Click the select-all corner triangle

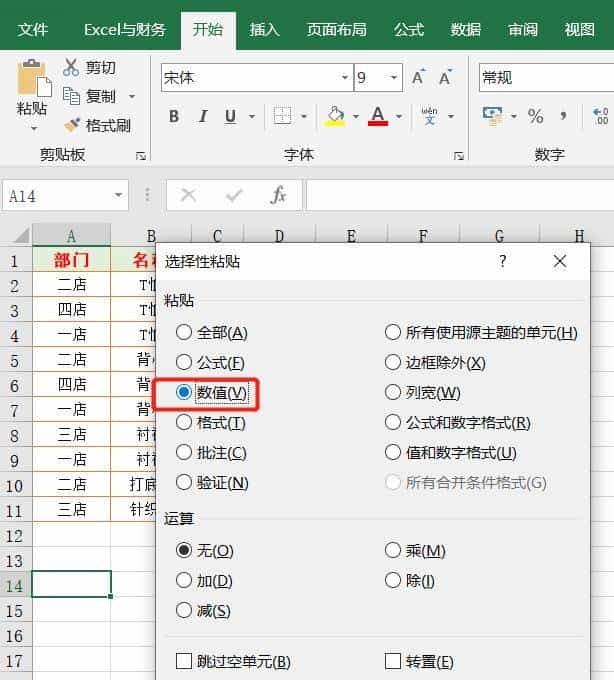pos(22,235)
